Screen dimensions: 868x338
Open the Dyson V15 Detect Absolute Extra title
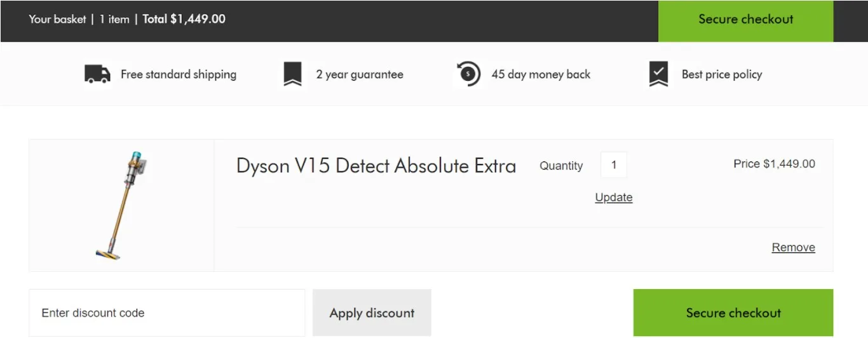pyautogui.click(x=376, y=166)
